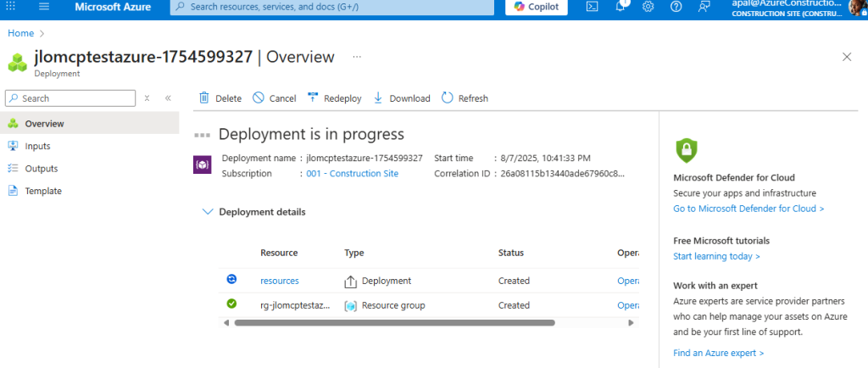Click the green check icon for resource group
Screen dimensions: 868x368
[232, 304]
